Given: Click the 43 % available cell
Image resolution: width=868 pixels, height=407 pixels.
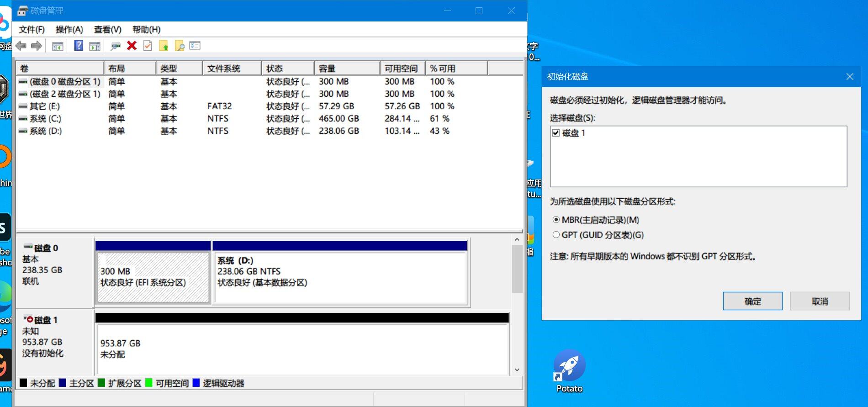Looking at the screenshot, I should (439, 131).
